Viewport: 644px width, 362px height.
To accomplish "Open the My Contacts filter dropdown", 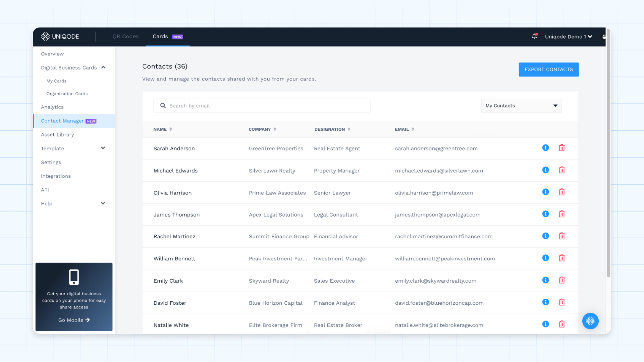I will pyautogui.click(x=521, y=106).
